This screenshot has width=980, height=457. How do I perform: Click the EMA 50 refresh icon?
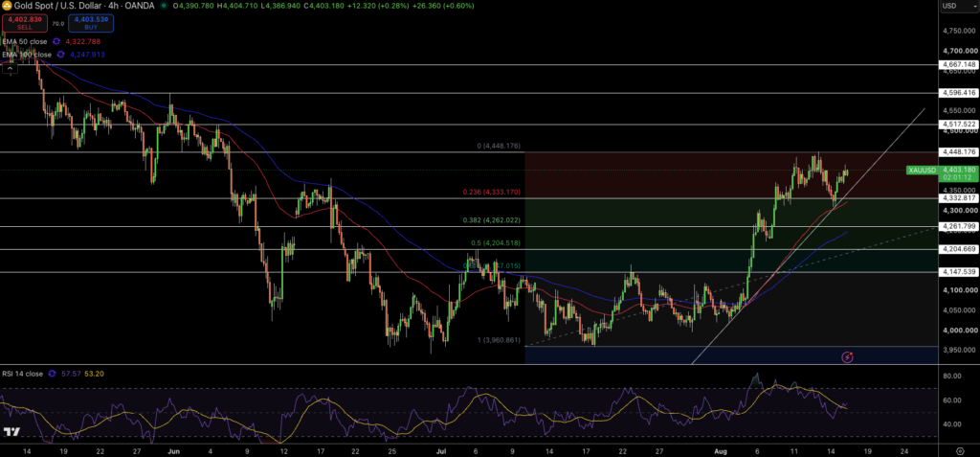(56, 42)
